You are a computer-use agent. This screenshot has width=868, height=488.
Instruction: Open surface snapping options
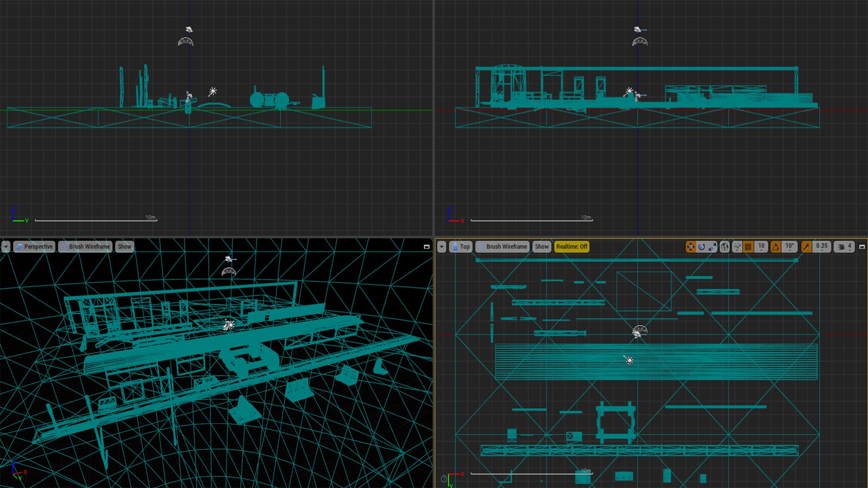pyautogui.click(x=737, y=247)
